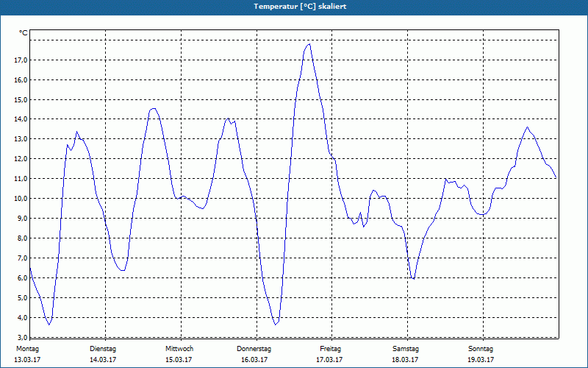
Task: Select the 12,0 axis label
Action: pyautogui.click(x=21, y=159)
